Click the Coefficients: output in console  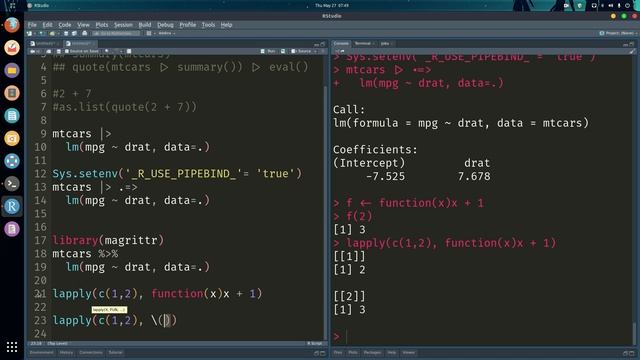(375, 150)
